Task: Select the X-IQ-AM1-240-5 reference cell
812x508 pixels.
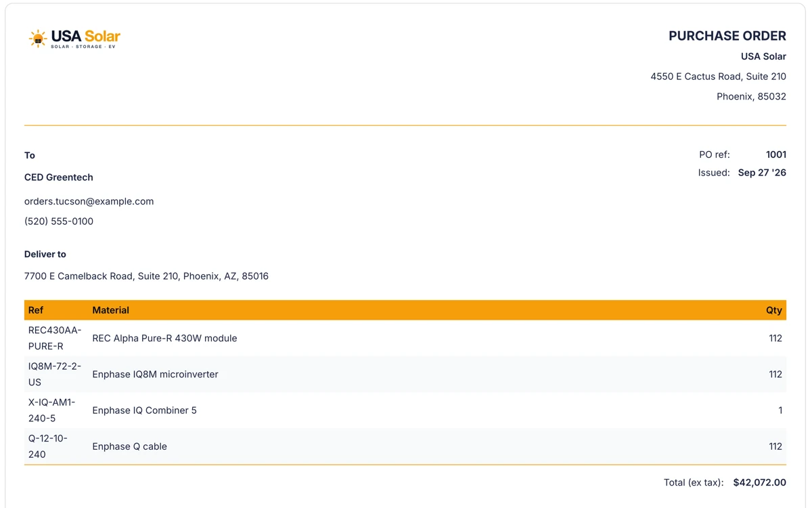Action: click(x=52, y=410)
